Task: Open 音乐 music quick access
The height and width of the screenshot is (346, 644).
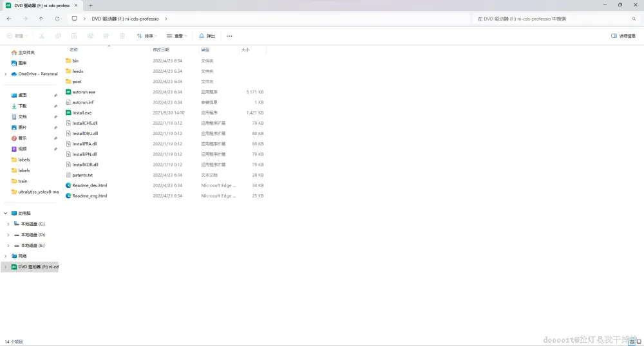Action: coord(19,138)
